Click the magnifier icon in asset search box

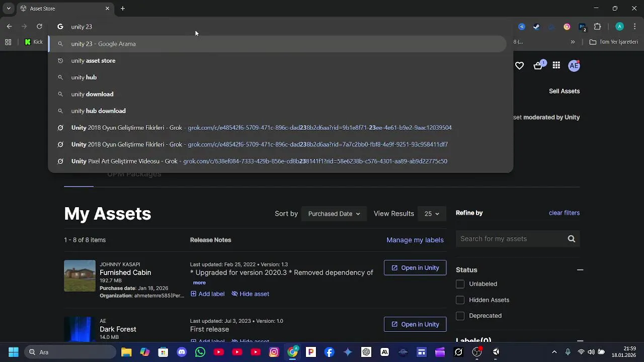pyautogui.click(x=572, y=239)
